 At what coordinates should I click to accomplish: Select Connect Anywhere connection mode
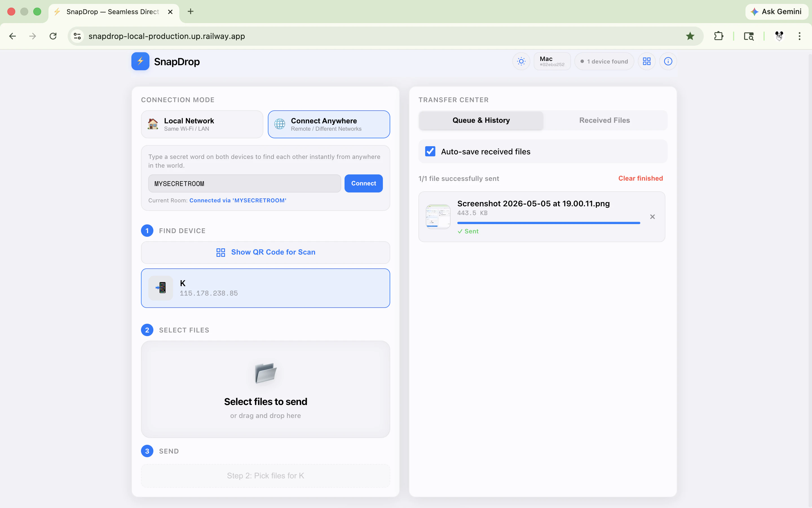(x=329, y=124)
